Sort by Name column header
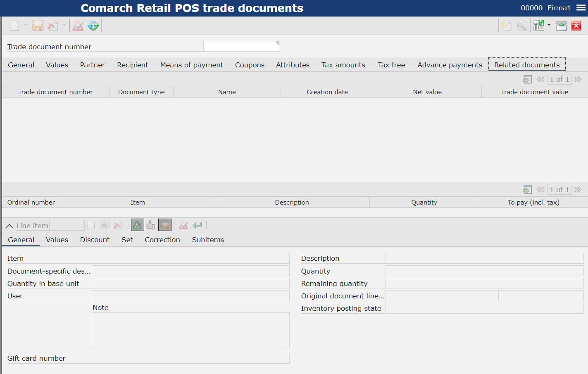This screenshot has height=374, width=588. (227, 92)
